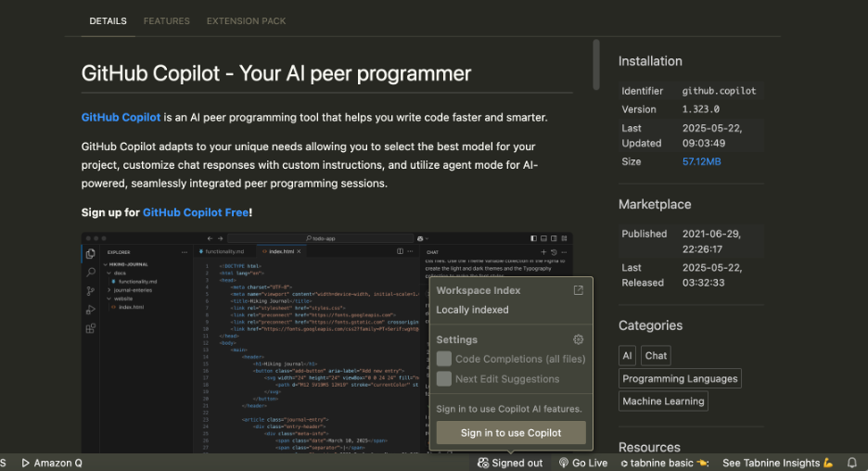Click the 57.12MB size link
This screenshot has height=471, width=868.
(701, 161)
